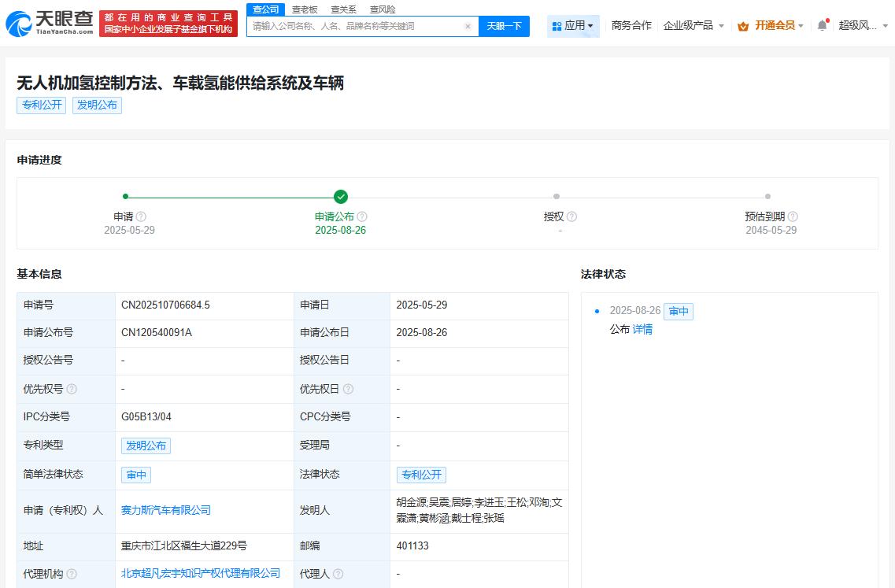Click the 发明公布 tag under the title

pos(97,105)
